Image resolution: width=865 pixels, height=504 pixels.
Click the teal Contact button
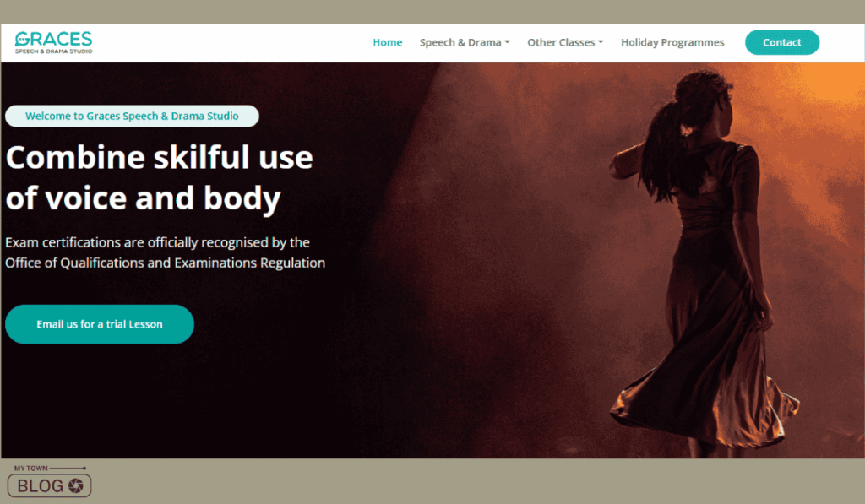pos(781,42)
